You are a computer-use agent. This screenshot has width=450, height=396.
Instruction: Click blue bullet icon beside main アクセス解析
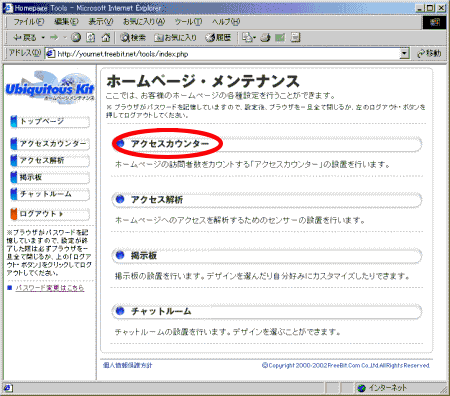coord(120,199)
